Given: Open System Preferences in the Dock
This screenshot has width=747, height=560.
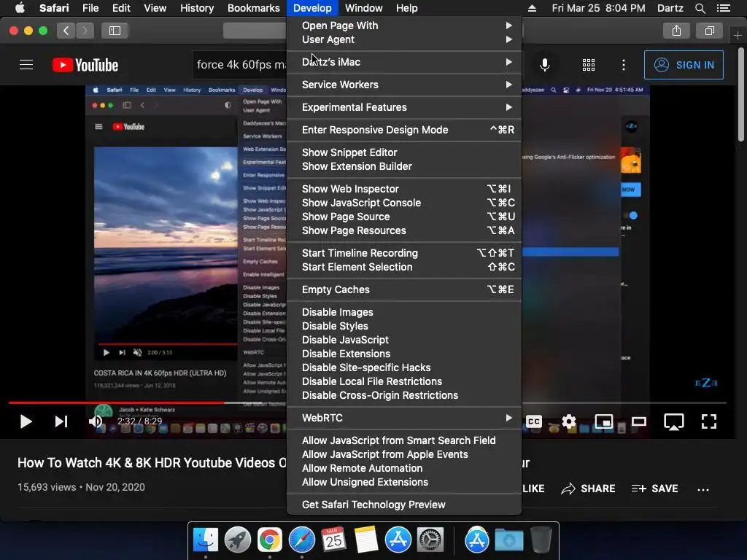Looking at the screenshot, I should point(430,540).
